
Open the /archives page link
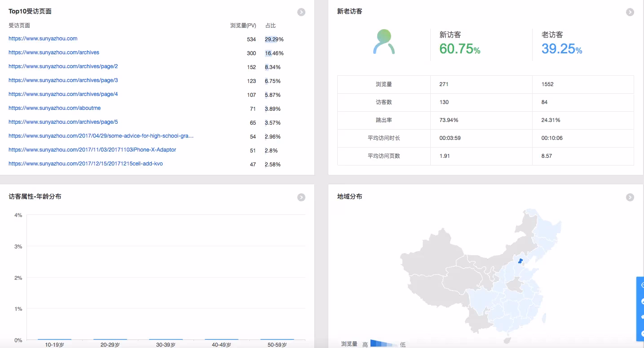coord(54,53)
